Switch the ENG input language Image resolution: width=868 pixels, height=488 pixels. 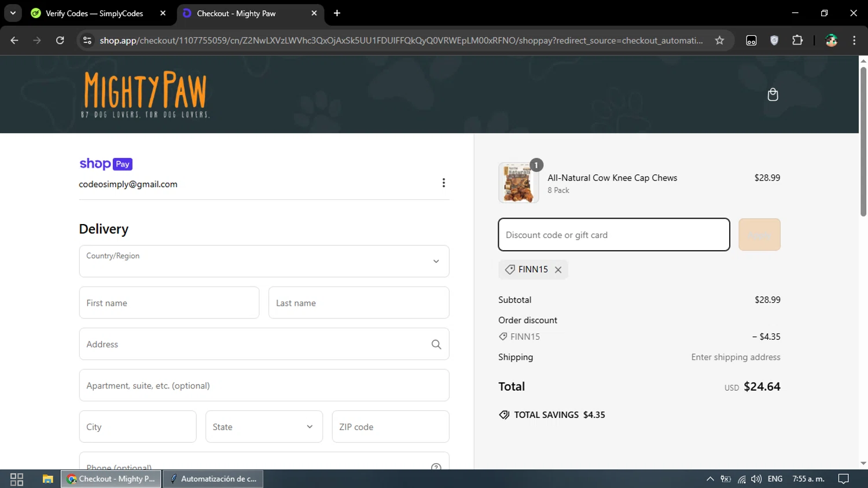coord(775,479)
